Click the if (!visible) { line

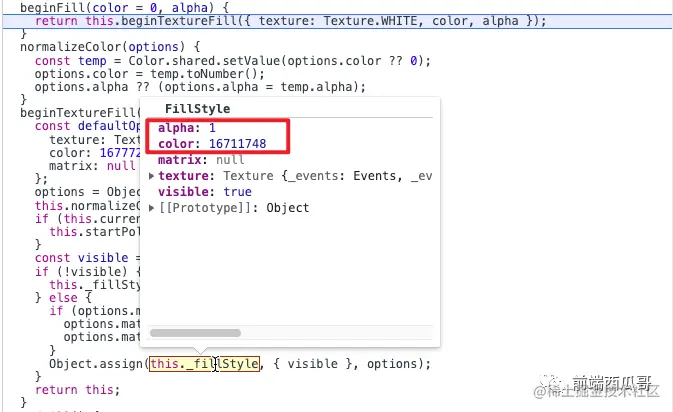pos(88,272)
